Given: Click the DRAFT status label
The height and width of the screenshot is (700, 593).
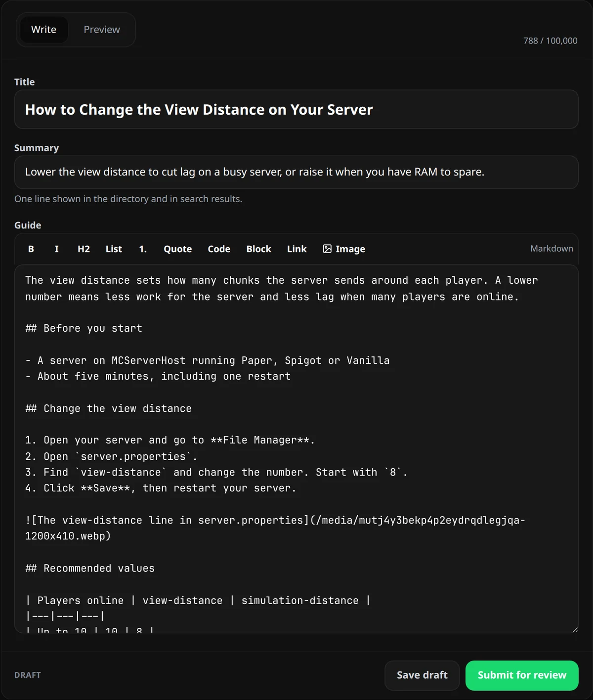Looking at the screenshot, I should [x=28, y=675].
